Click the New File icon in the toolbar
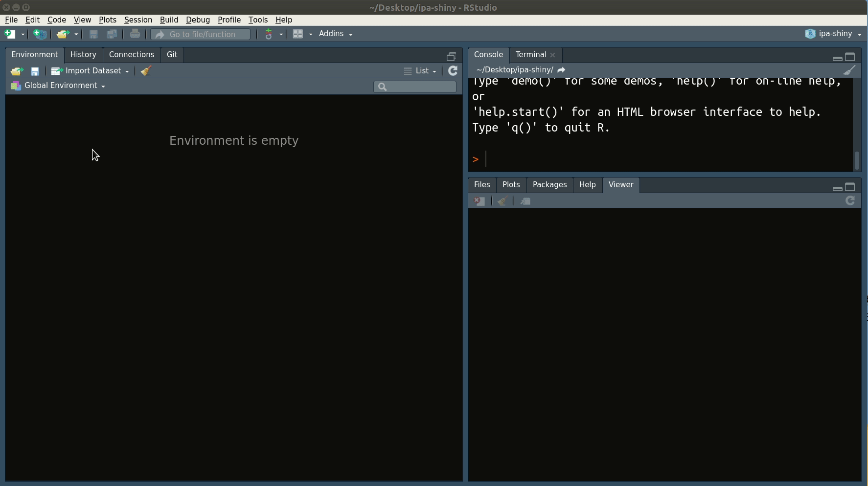This screenshot has width=868, height=486. coord(10,34)
